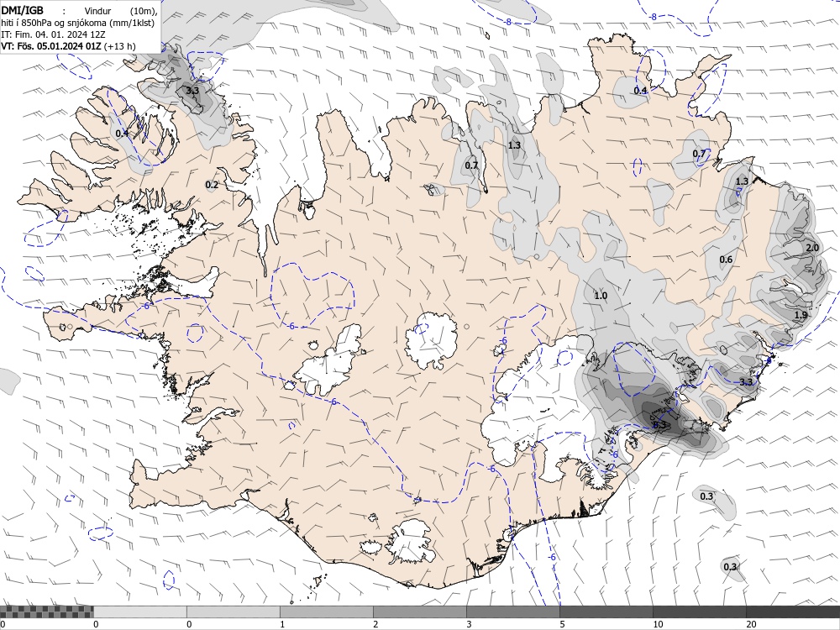Click the legend scale label 3
Viewport: 840px width, 630px height.
469,624
